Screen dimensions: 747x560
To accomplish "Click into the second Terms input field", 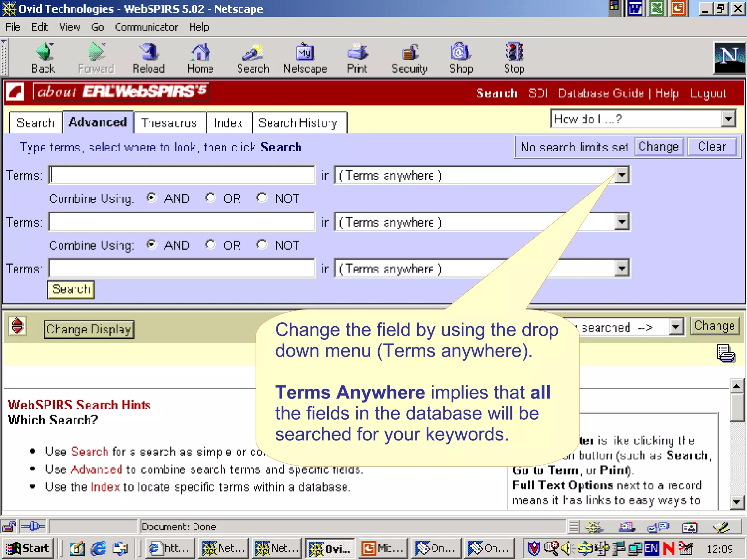I will tap(182, 222).
